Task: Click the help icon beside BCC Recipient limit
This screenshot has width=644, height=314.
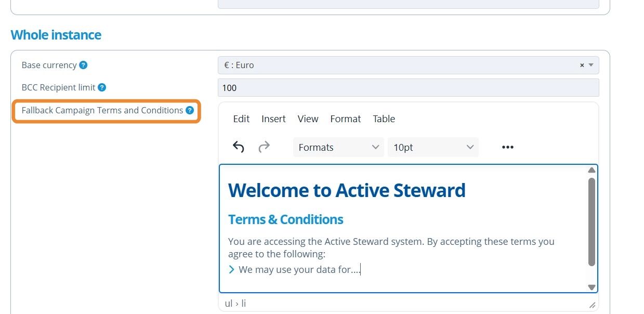Action: [x=102, y=87]
